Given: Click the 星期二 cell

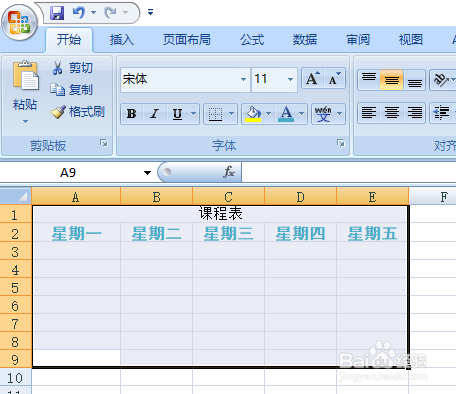Looking at the screenshot, I should click(156, 233).
